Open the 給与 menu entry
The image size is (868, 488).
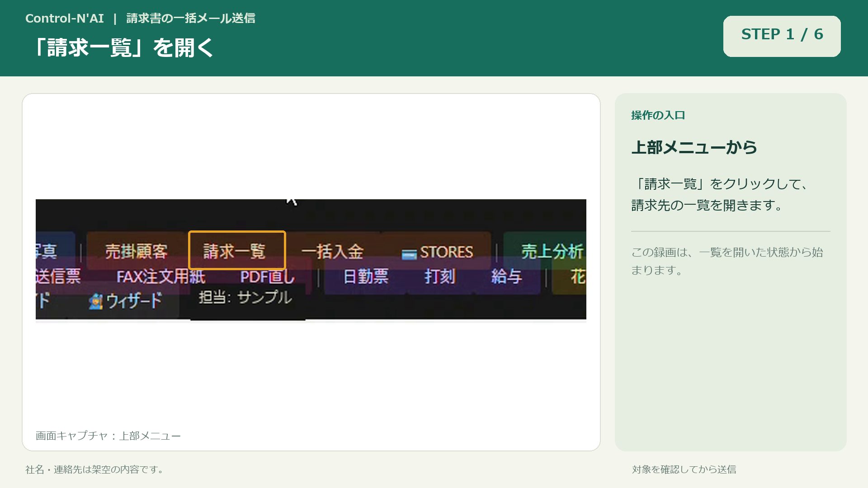507,276
